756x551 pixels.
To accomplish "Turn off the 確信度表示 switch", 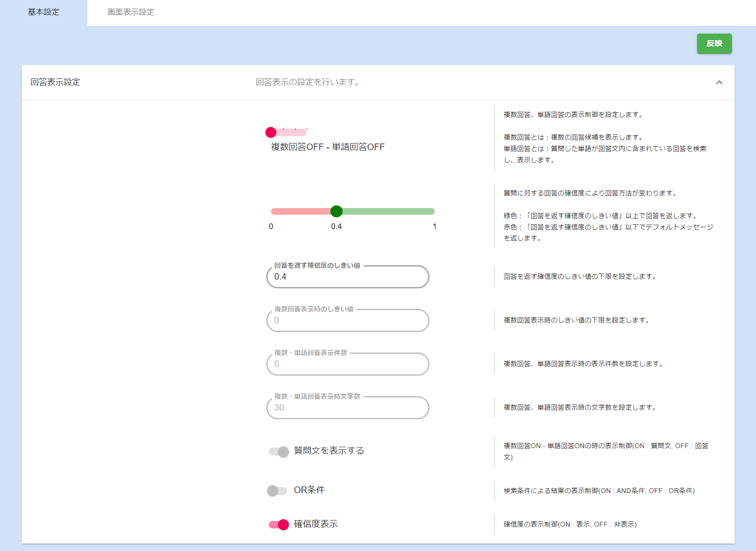I will [x=278, y=524].
